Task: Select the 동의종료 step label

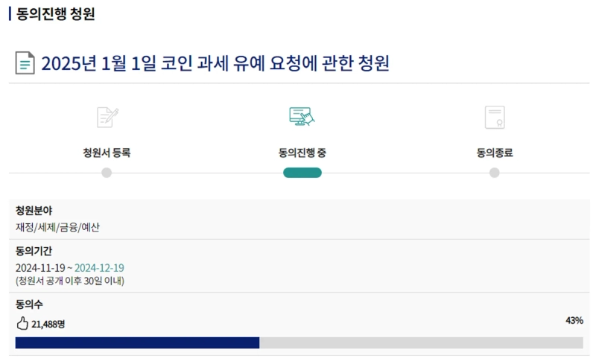Action: pyautogui.click(x=495, y=153)
